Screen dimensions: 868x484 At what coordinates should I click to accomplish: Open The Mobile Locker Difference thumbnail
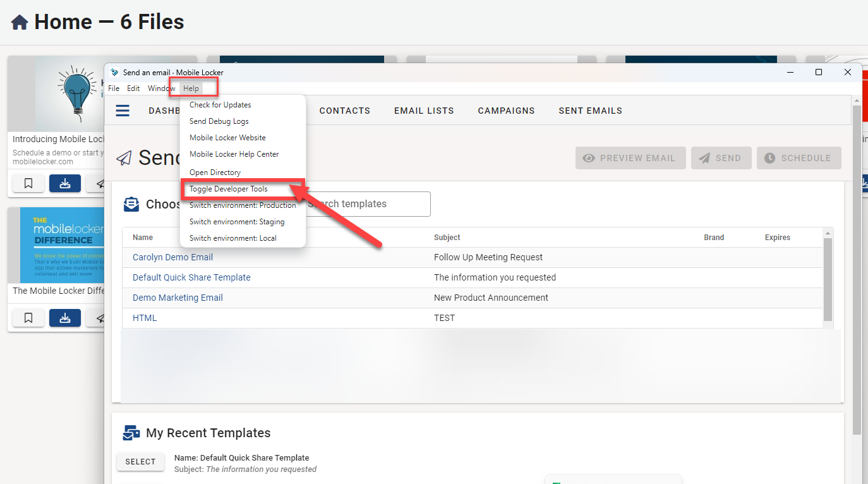[x=62, y=245]
